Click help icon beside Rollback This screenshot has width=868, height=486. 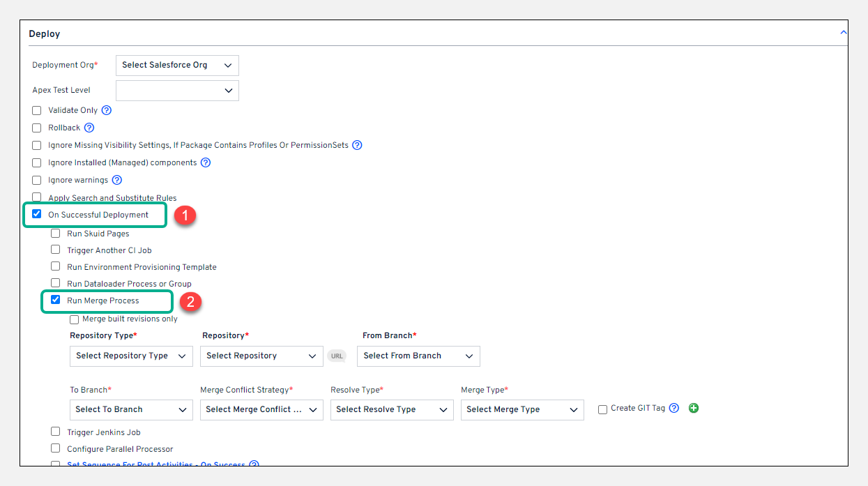click(x=89, y=128)
